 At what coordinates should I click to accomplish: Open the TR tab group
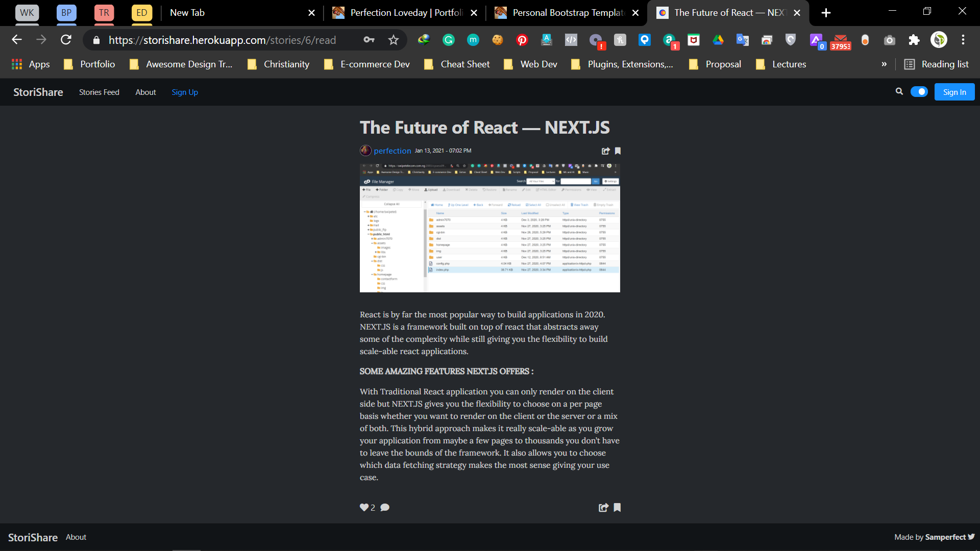tap(104, 13)
